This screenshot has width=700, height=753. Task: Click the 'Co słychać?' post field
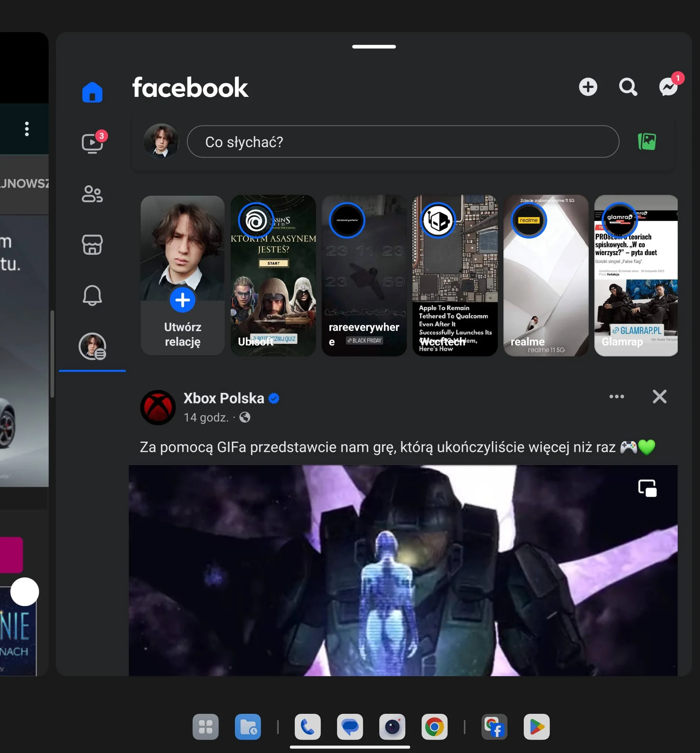pyautogui.click(x=403, y=142)
